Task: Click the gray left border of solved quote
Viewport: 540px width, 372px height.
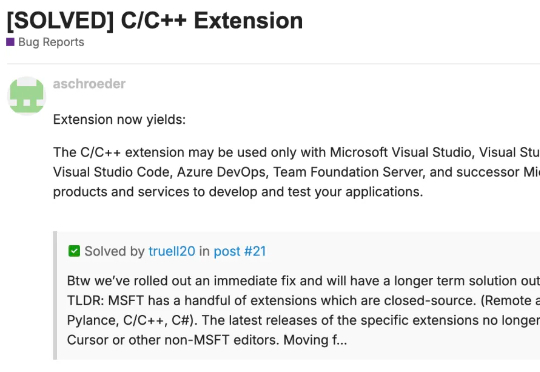Action: pos(55,296)
